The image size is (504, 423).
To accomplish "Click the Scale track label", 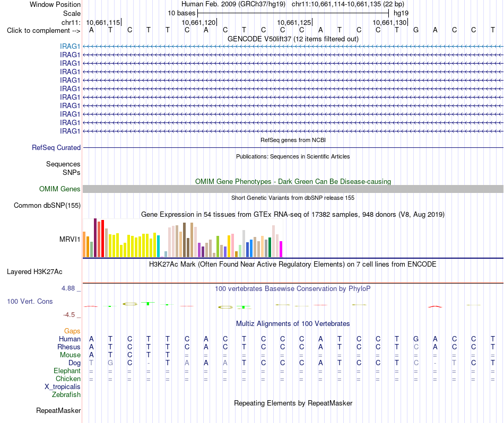I will coord(72,13).
